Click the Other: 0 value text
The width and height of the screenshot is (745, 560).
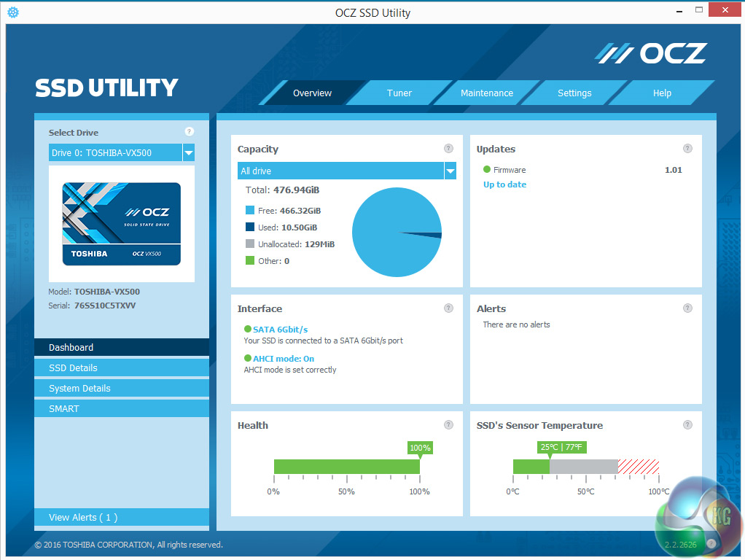click(x=273, y=260)
